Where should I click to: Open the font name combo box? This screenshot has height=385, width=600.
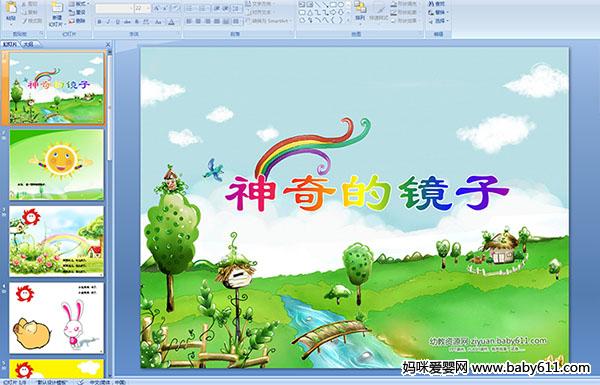[114, 8]
